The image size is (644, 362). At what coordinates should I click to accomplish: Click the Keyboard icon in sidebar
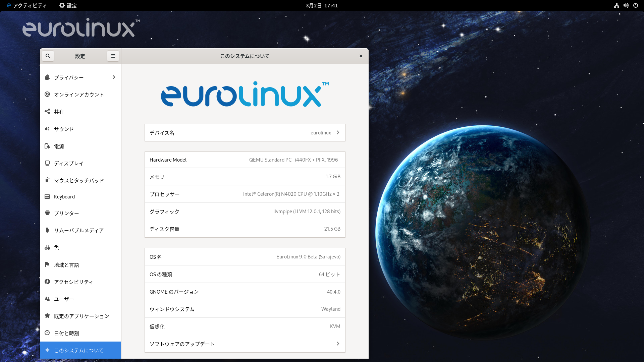click(x=47, y=196)
